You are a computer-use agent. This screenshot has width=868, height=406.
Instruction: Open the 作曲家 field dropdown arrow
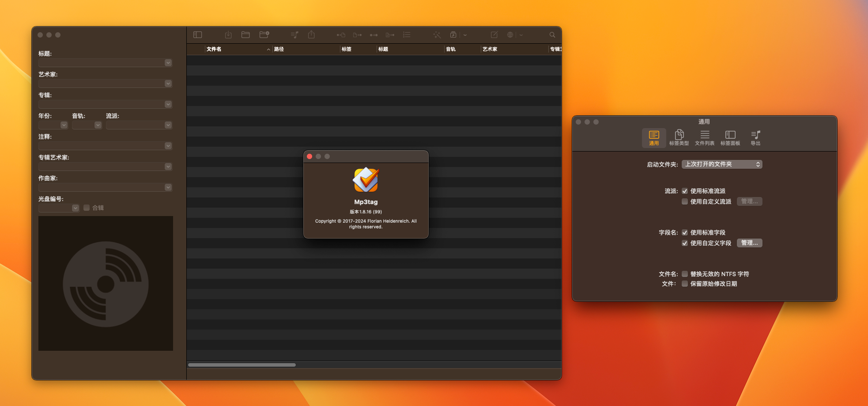(168, 187)
